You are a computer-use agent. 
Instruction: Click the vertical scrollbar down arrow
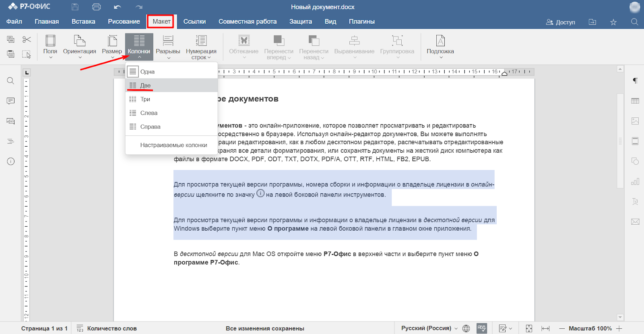point(620,317)
